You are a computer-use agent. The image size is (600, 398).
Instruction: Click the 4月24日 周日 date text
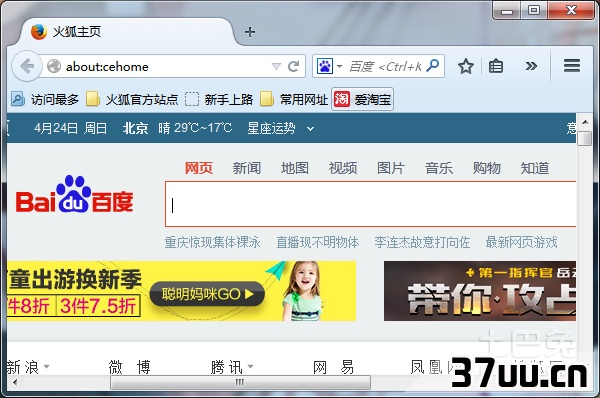(70, 128)
